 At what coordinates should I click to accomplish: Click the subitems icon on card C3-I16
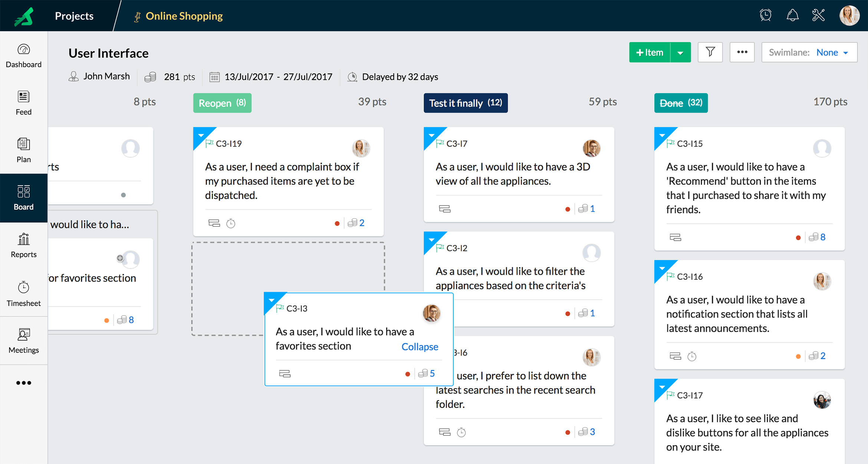(675, 356)
